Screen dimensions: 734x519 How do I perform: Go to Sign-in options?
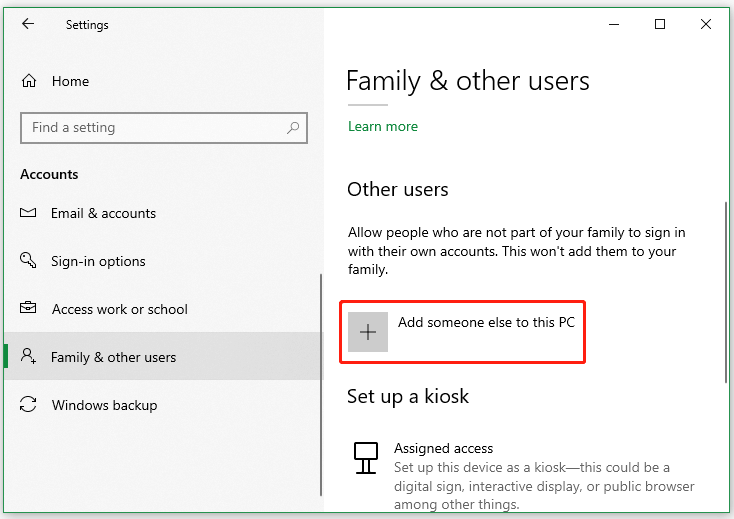163,261
